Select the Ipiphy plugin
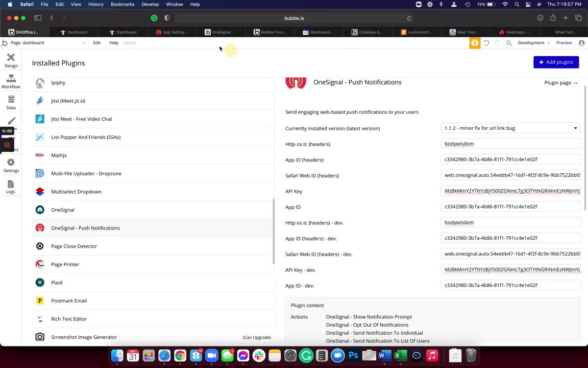This screenshot has width=588, height=368. tap(153, 83)
